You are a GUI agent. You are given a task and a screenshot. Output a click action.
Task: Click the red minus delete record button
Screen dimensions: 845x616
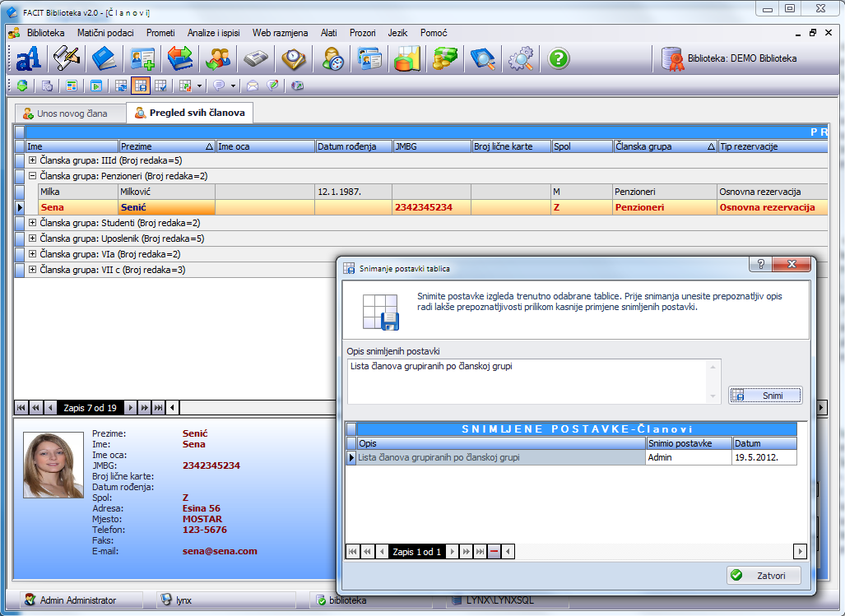coord(494,552)
